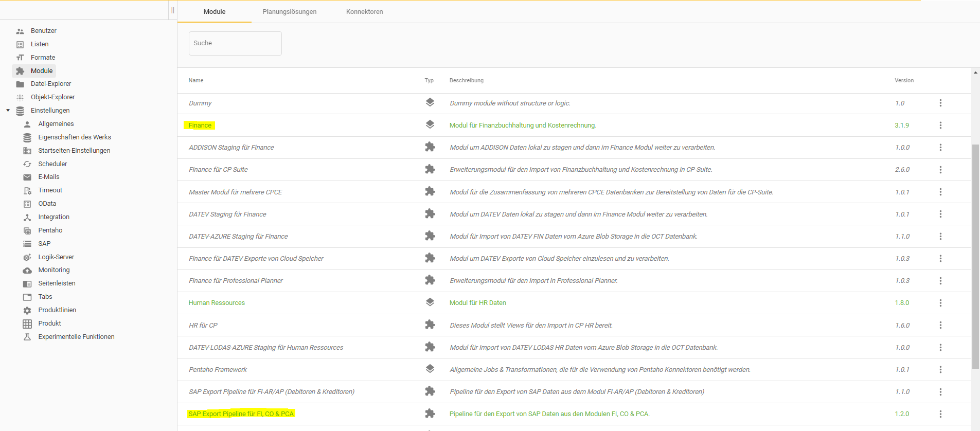Open the Human Ressources module link
The image size is (980, 431).
pos(217,303)
